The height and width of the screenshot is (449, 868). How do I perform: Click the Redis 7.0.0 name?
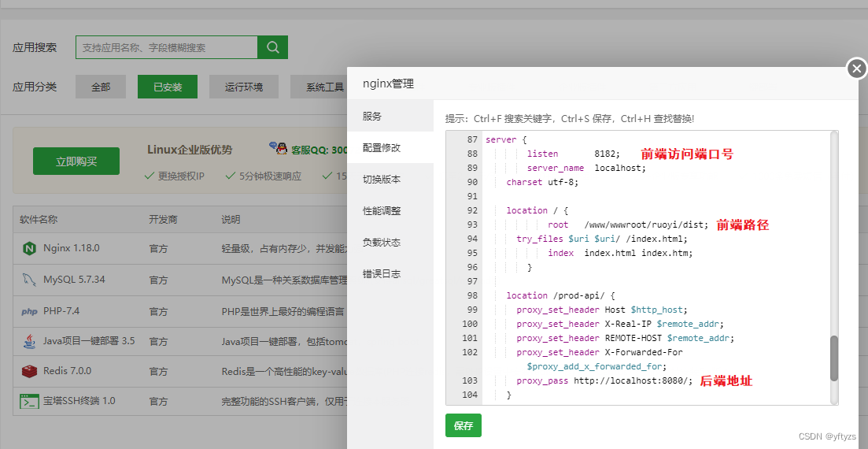point(68,371)
